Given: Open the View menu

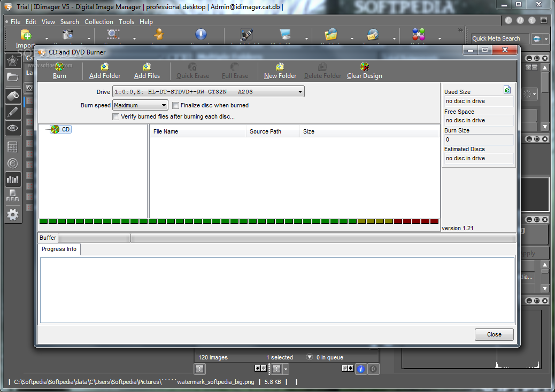Looking at the screenshot, I should pos(48,22).
